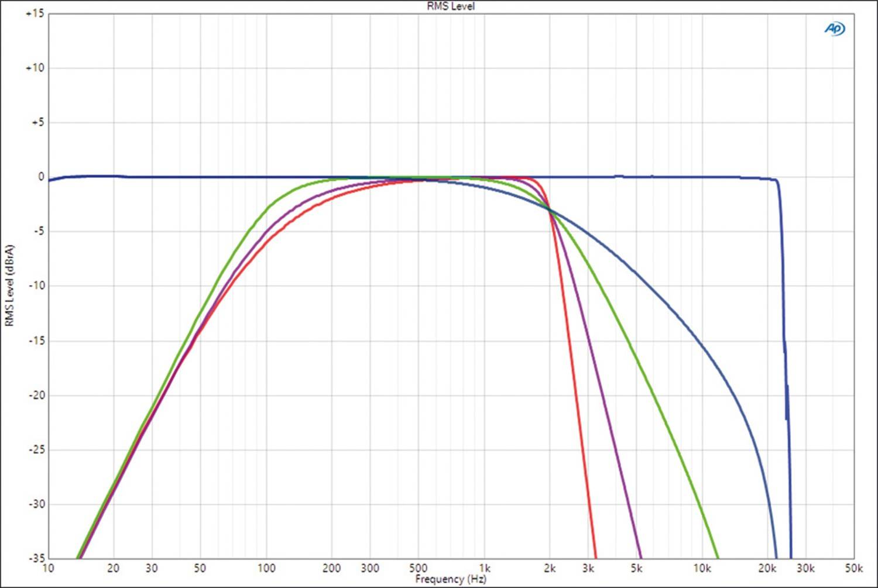Click the 'RMS Level' graph title
The height and width of the screenshot is (588, 878).
coord(451,6)
